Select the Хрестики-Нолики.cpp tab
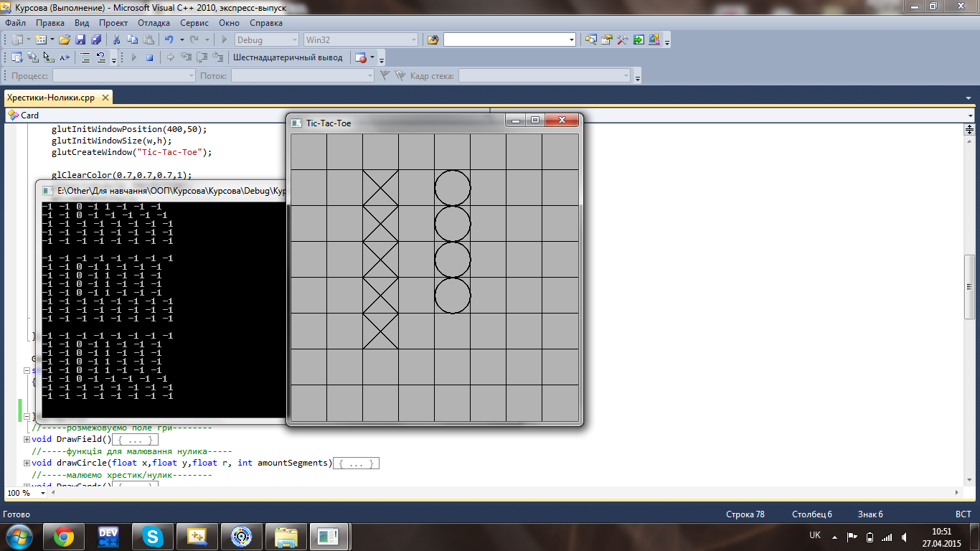Screen dimensions: 980x551 pos(50,98)
